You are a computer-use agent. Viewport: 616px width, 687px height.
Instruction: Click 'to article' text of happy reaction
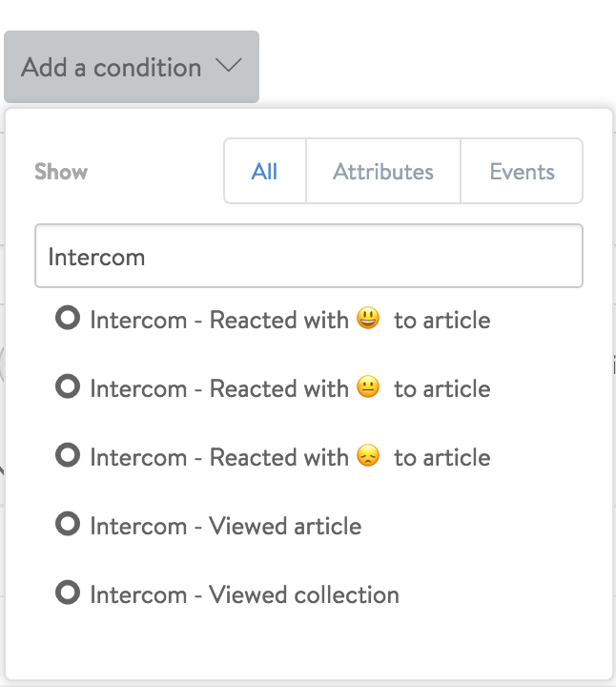pyautogui.click(x=442, y=320)
